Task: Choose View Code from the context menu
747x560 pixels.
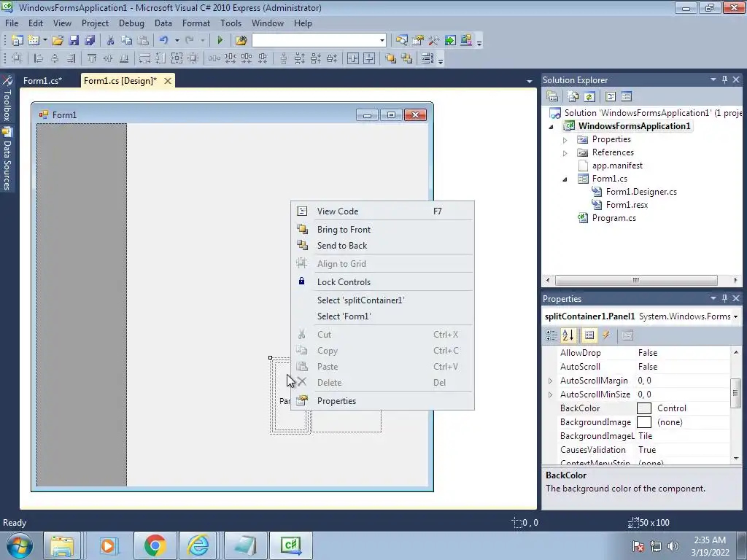Action: (x=382, y=211)
